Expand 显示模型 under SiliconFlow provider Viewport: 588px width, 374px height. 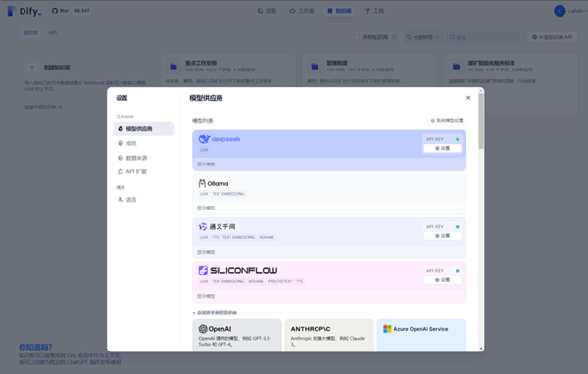(x=206, y=296)
